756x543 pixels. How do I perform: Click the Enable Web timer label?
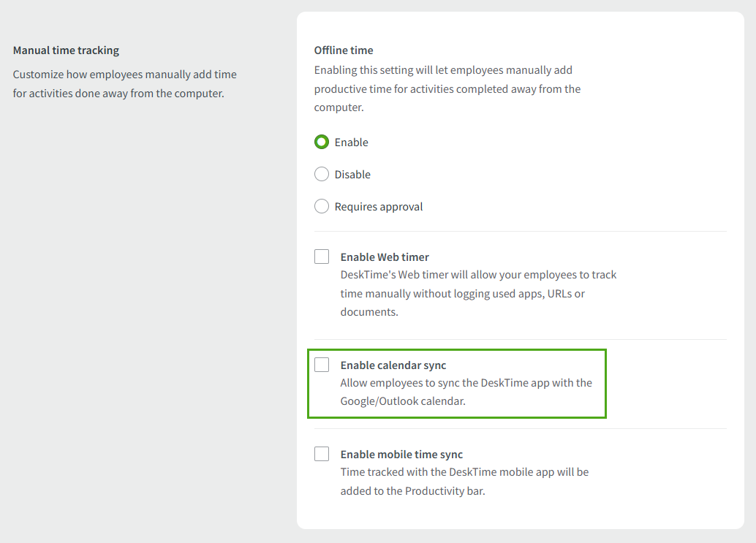[x=384, y=257]
